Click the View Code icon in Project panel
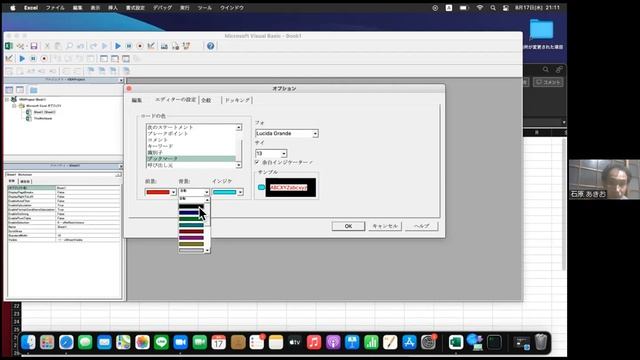This screenshot has height=360, width=640. (9, 90)
